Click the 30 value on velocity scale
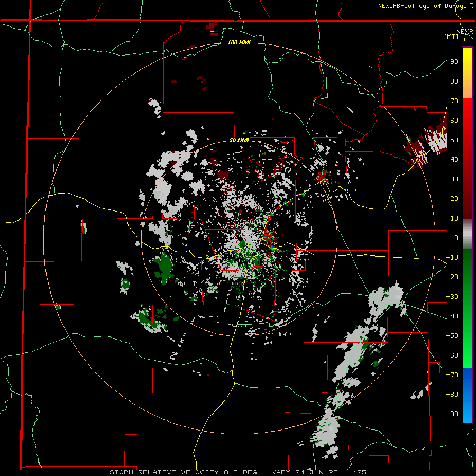Screen dimensions: 476x476 click(x=454, y=179)
